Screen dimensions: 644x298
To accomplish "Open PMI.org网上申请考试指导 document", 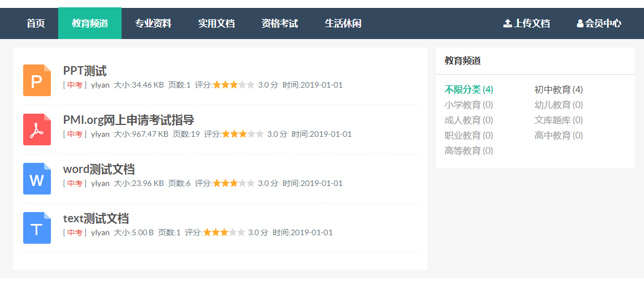I will [x=128, y=120].
